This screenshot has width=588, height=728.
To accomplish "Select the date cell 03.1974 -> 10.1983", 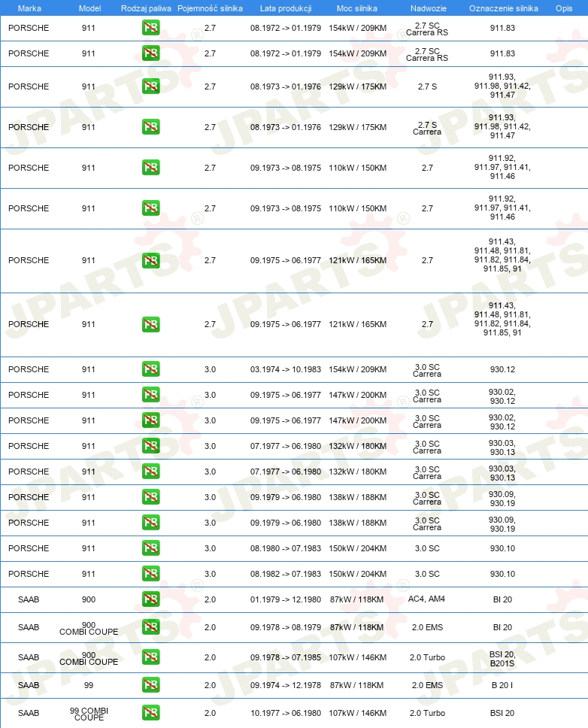I will point(286,369).
